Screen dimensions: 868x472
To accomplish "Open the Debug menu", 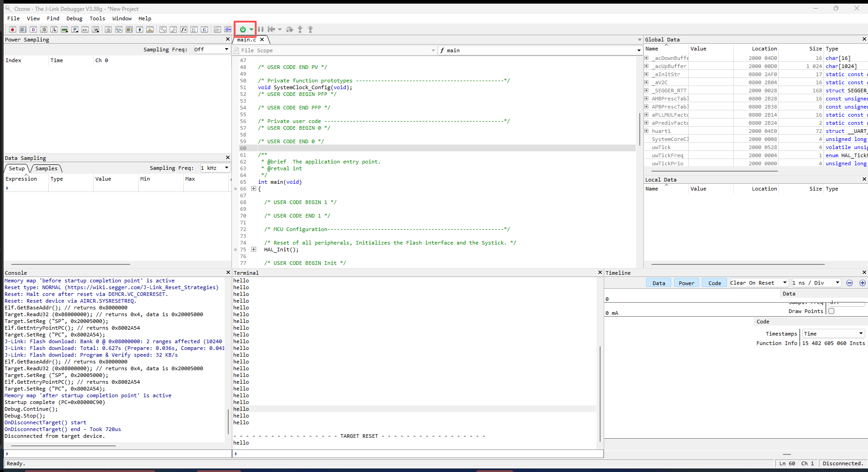I will pos(74,18).
